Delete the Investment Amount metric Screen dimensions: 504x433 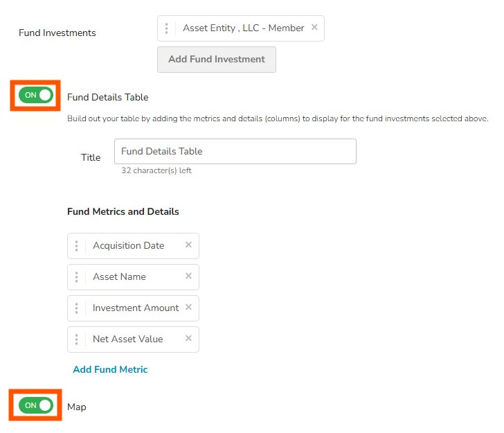pyautogui.click(x=188, y=308)
